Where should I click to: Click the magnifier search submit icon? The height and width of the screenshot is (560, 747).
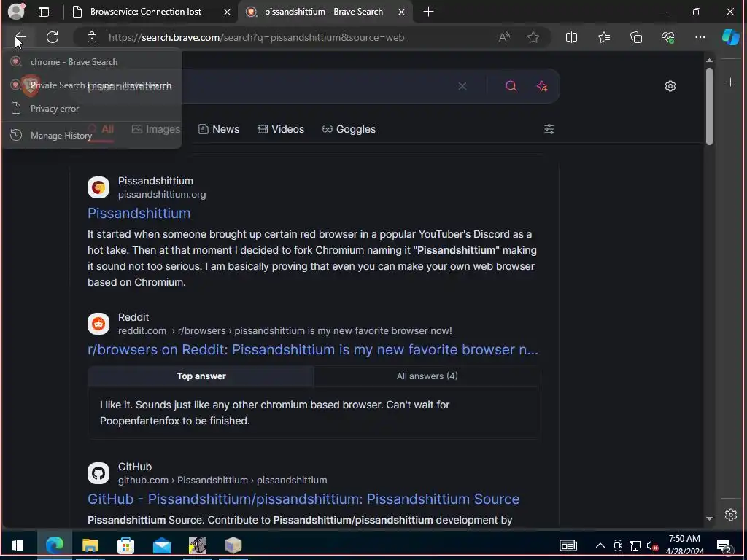click(511, 86)
